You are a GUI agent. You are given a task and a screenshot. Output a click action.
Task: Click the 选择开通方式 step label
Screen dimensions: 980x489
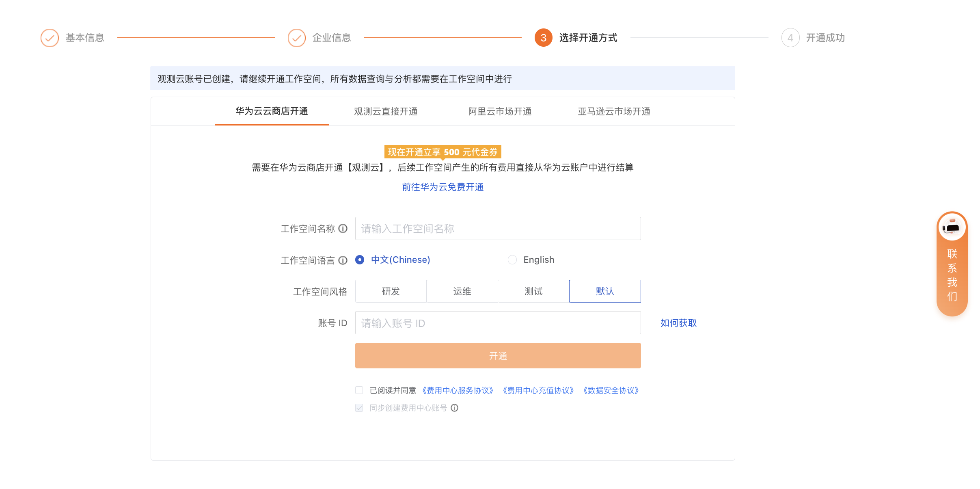[x=588, y=38]
